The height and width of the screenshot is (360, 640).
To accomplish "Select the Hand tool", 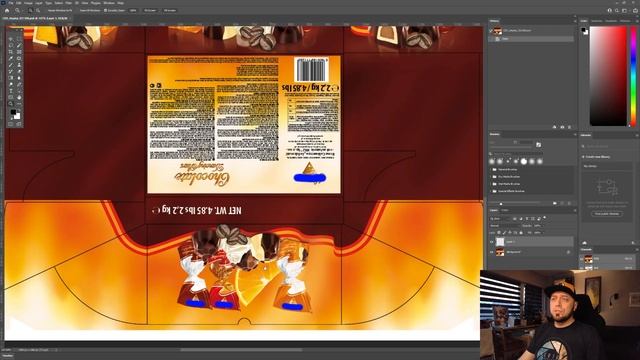I will click(x=19, y=97).
